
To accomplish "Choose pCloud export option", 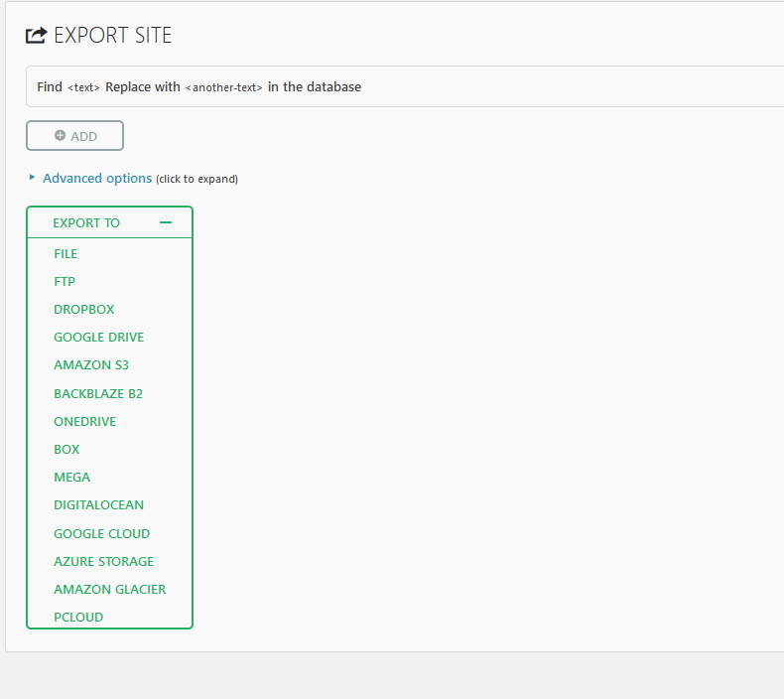I will (78, 618).
